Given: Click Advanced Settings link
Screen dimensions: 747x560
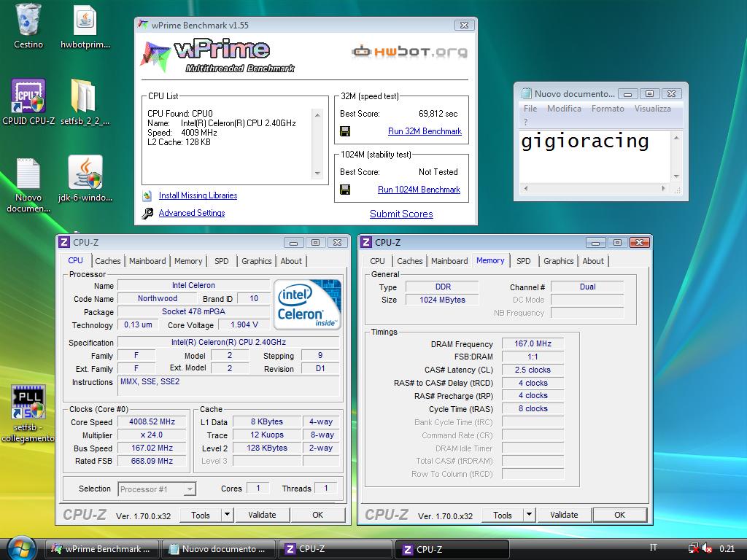Looking at the screenshot, I should point(192,213).
